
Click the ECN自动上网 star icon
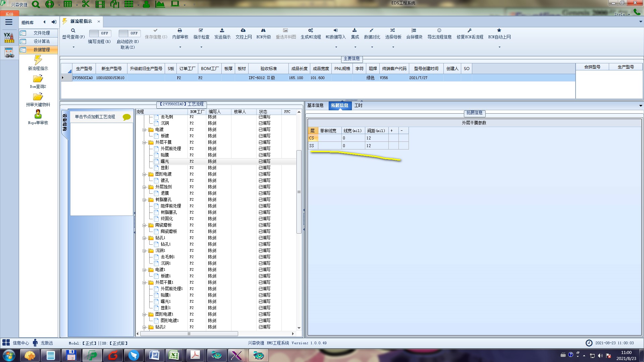pos(499,31)
